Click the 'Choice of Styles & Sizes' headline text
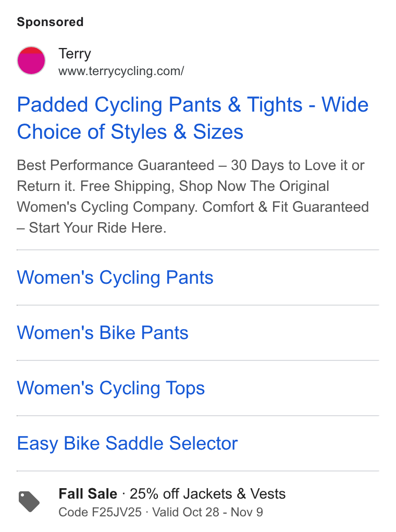 pos(130,131)
